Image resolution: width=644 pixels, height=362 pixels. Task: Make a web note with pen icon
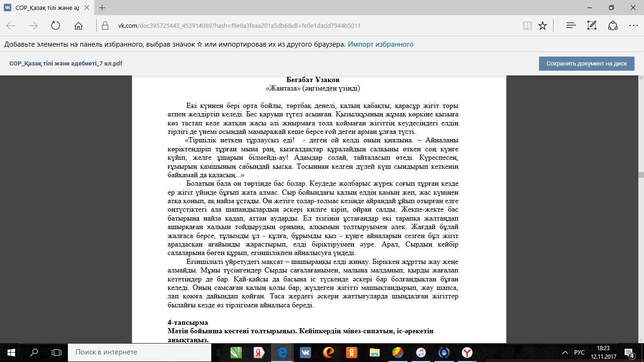point(592,26)
